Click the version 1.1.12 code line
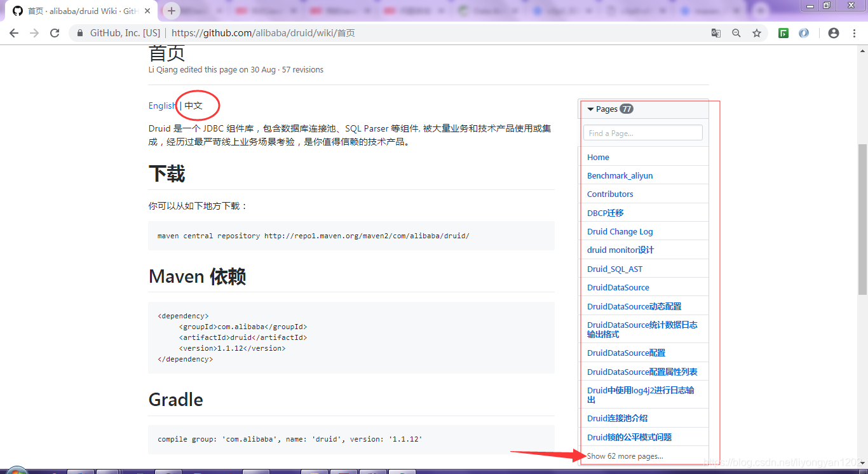Screen dimensions: 868x474 point(232,348)
